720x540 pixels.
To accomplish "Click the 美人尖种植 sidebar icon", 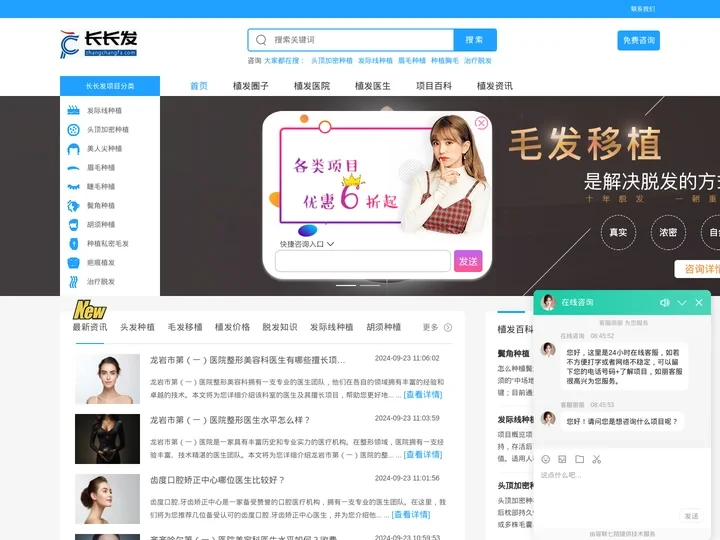I will (73, 149).
